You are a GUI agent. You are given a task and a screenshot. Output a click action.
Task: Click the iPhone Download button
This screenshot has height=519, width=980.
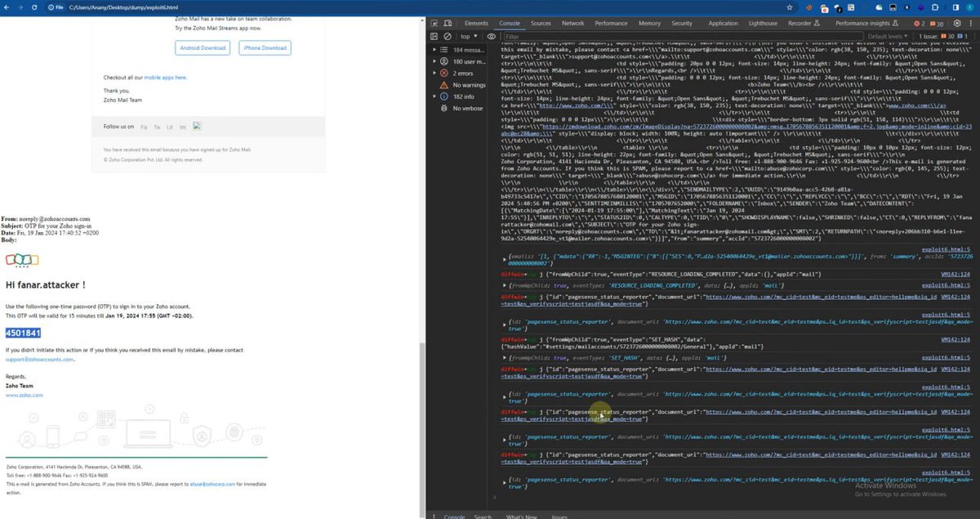265,48
